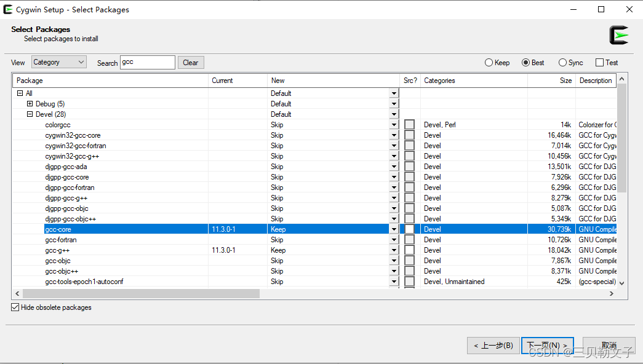
Task: Open the New dropdown for cygwin32-gcc-g++
Action: point(394,156)
